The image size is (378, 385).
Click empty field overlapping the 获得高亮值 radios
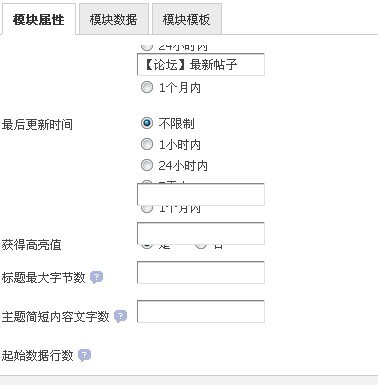click(201, 233)
